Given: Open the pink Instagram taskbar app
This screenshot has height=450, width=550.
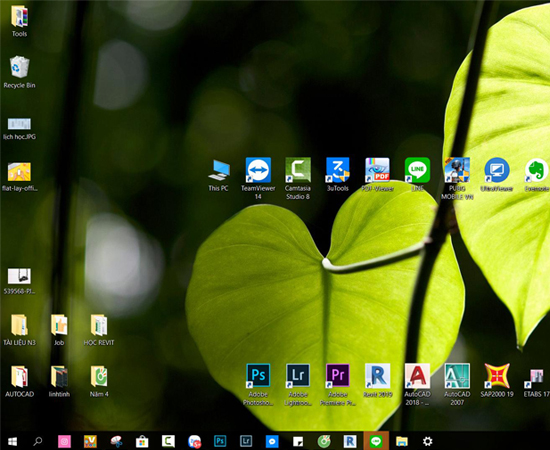Looking at the screenshot, I should [x=64, y=441].
